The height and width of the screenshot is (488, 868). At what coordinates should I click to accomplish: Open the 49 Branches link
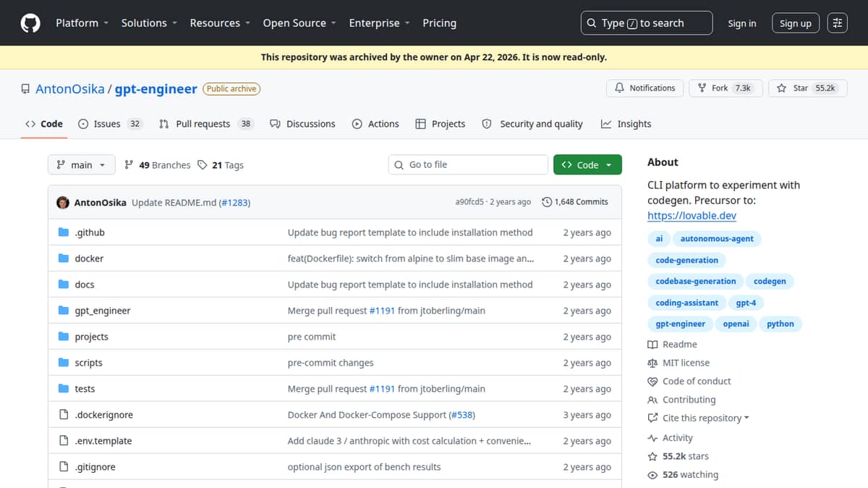pos(158,165)
